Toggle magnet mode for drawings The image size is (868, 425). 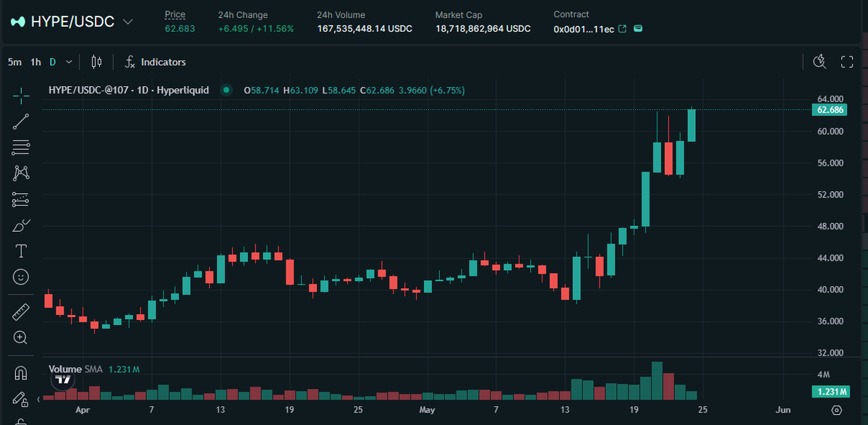21,374
